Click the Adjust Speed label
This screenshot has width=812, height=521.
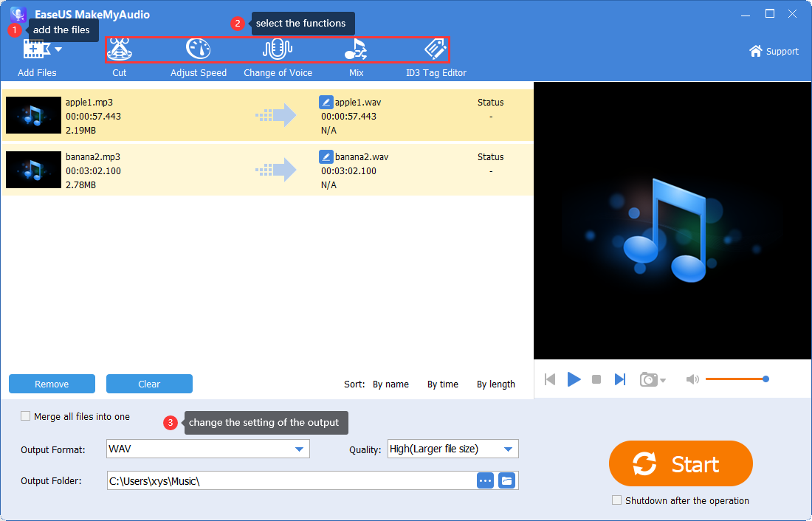[x=199, y=72]
